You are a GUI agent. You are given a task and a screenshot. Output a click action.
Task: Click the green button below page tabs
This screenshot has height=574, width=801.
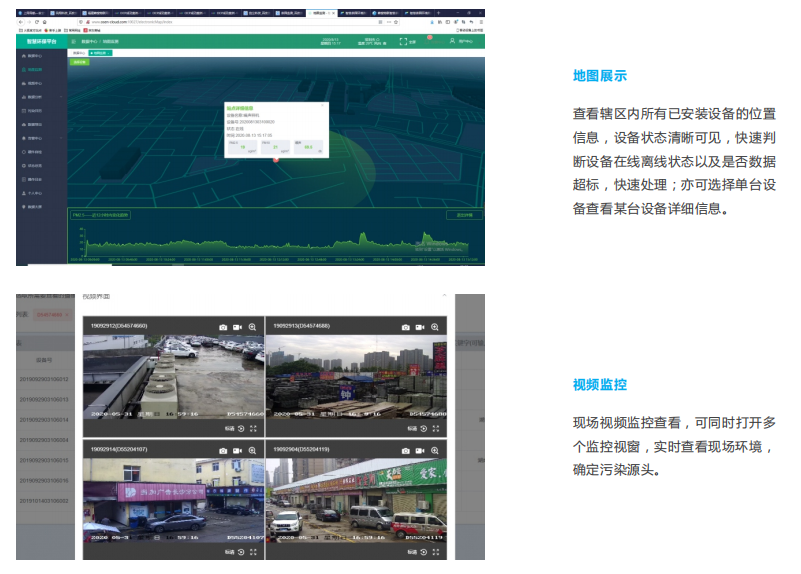[x=79, y=62]
